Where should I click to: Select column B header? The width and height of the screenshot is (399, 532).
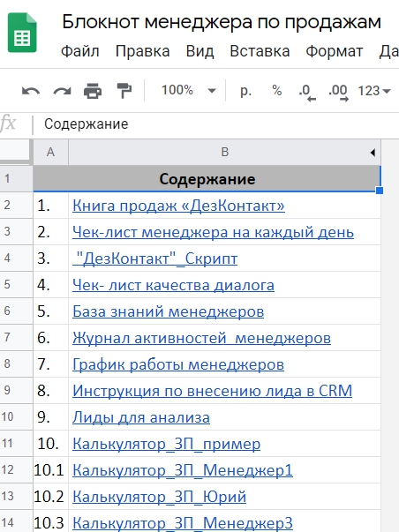click(224, 152)
